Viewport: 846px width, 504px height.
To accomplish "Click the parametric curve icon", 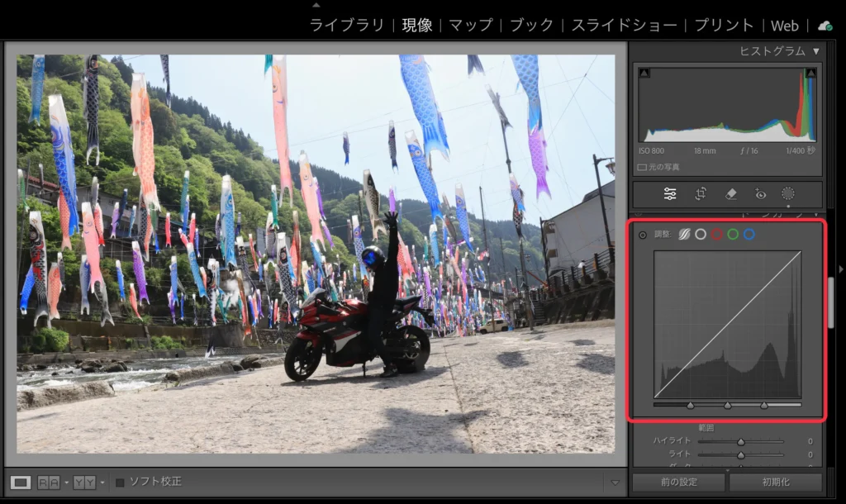I will tap(684, 235).
